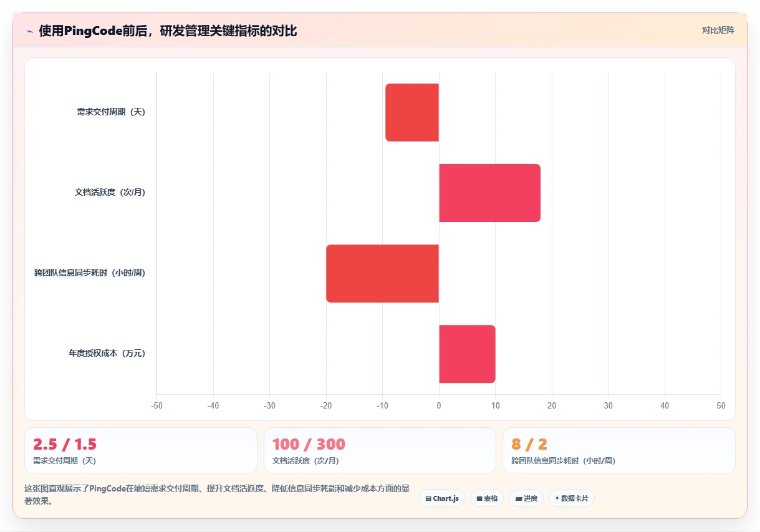Select the 进度 tag chip
Viewport: 760px width, 532px height.
point(526,498)
